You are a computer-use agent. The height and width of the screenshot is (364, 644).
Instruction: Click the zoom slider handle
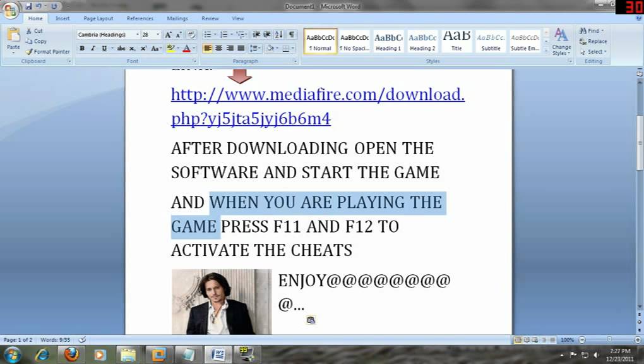(x=609, y=340)
